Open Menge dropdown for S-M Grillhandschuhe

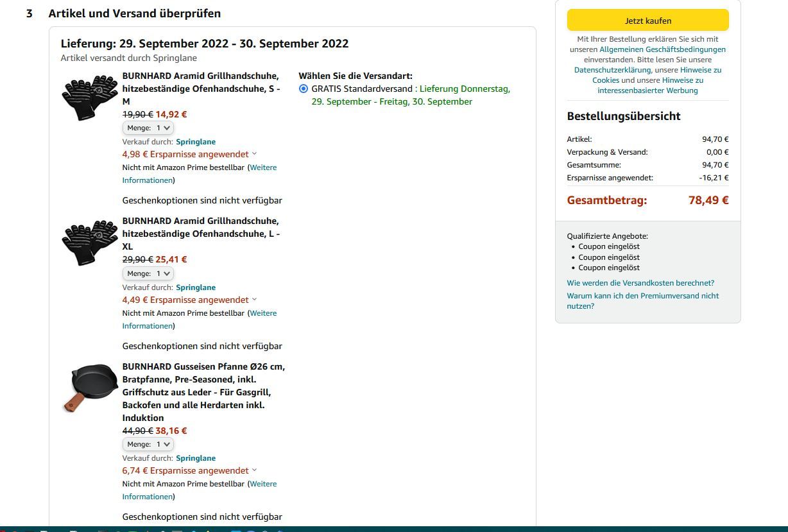coord(148,128)
